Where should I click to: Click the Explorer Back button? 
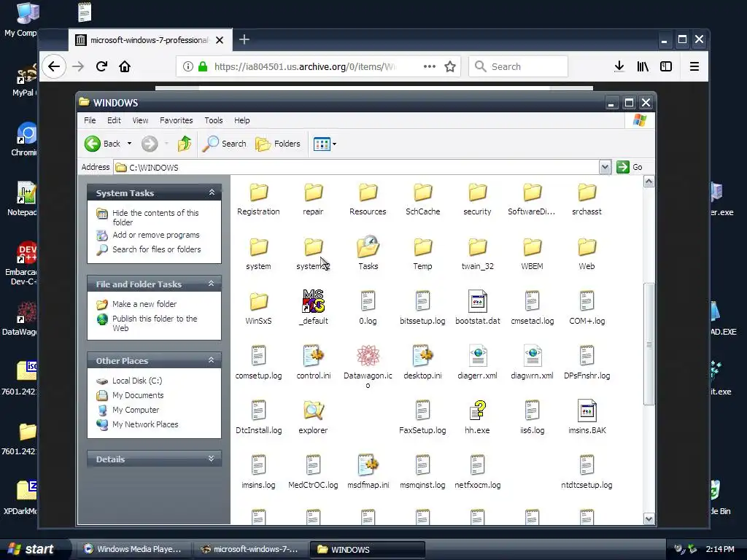[x=102, y=144]
